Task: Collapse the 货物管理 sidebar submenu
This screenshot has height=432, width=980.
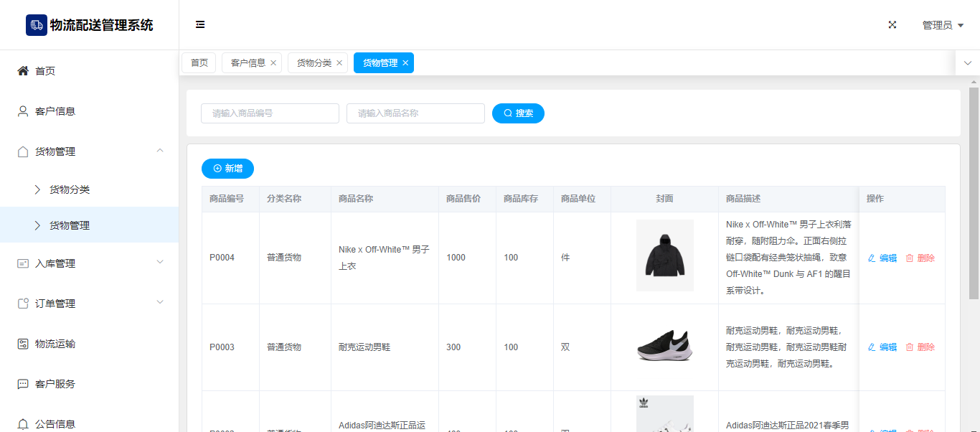Action: (x=160, y=151)
